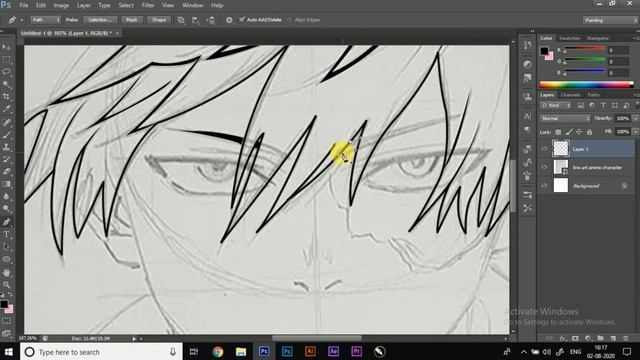Screen dimensions: 640x360
Task: Open the Layer menu
Action: (84, 5)
